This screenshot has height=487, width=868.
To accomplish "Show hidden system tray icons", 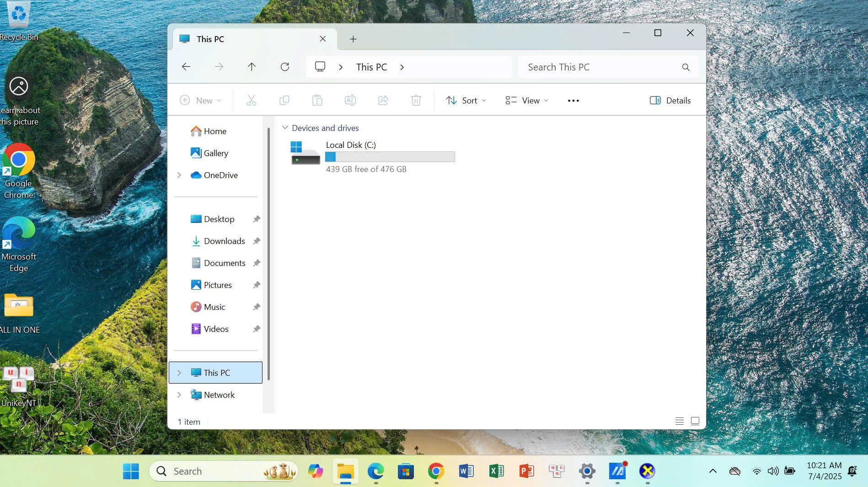I will (713, 471).
